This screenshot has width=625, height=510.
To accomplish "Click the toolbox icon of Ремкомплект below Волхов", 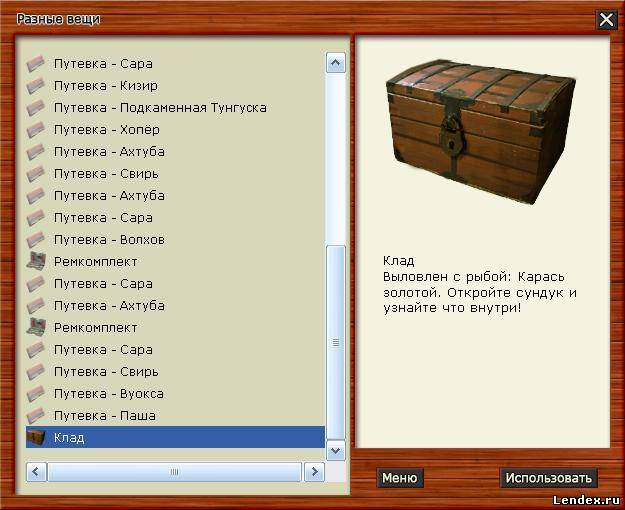I will pyautogui.click(x=36, y=261).
